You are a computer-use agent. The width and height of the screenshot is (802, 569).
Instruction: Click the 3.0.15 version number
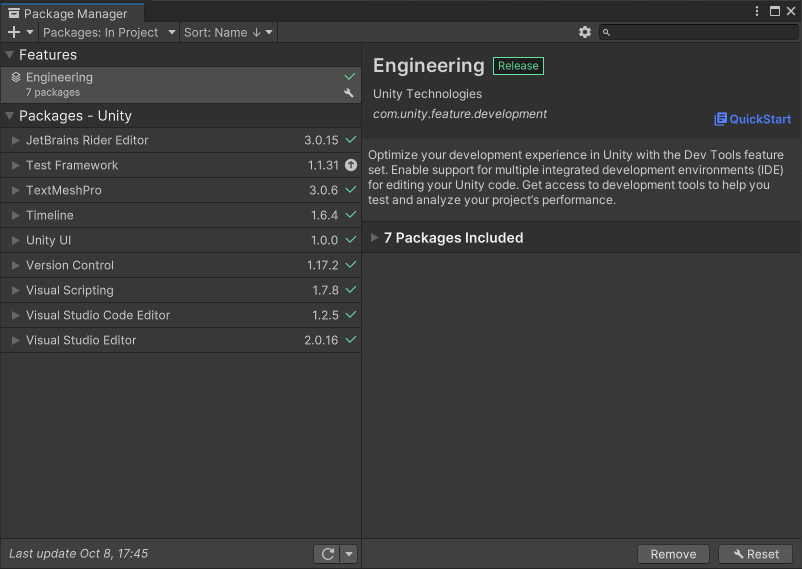[321, 140]
